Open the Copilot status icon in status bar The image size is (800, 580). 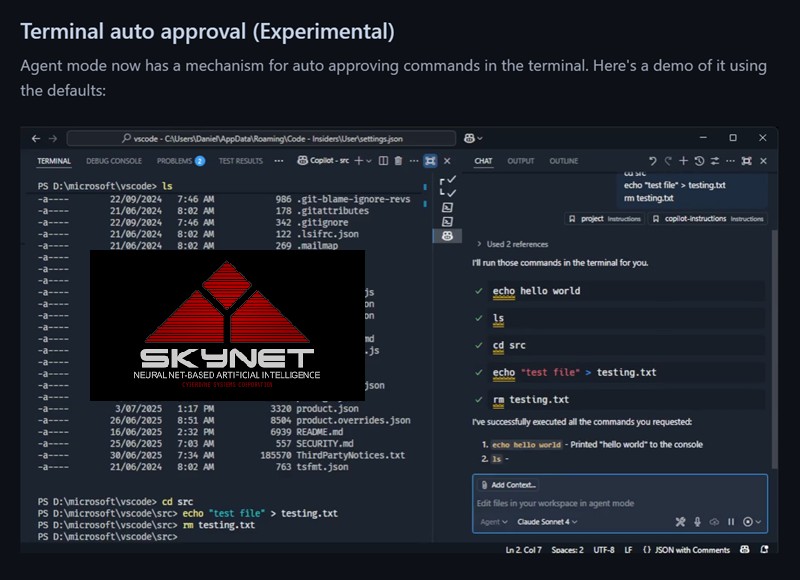point(745,549)
